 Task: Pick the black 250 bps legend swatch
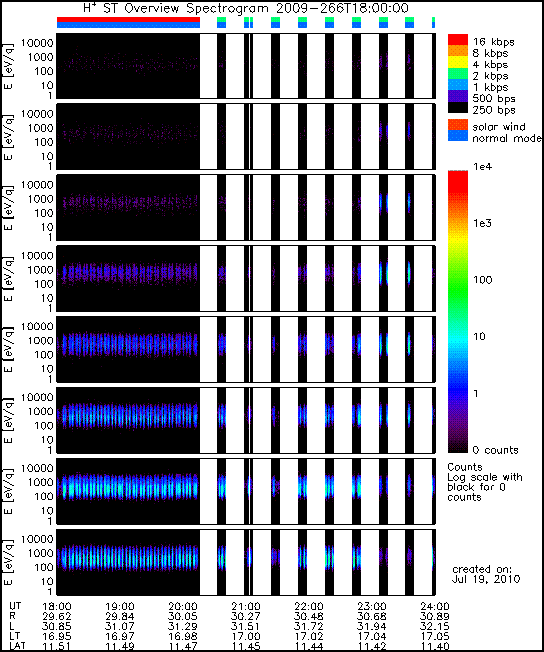click(x=457, y=107)
